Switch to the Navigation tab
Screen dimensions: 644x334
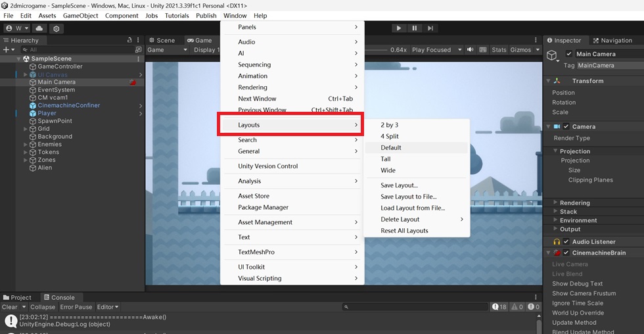(612, 40)
